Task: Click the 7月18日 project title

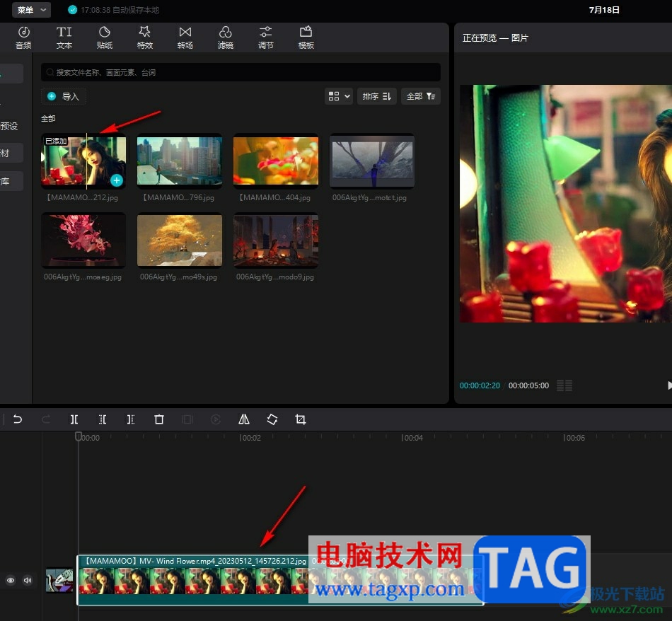Action: pos(604,10)
